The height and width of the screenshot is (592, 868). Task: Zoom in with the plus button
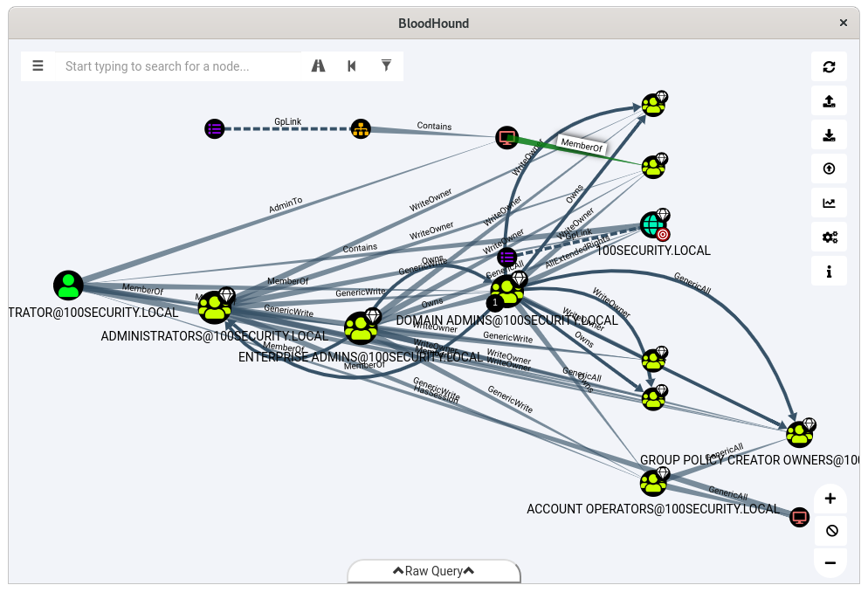point(830,499)
